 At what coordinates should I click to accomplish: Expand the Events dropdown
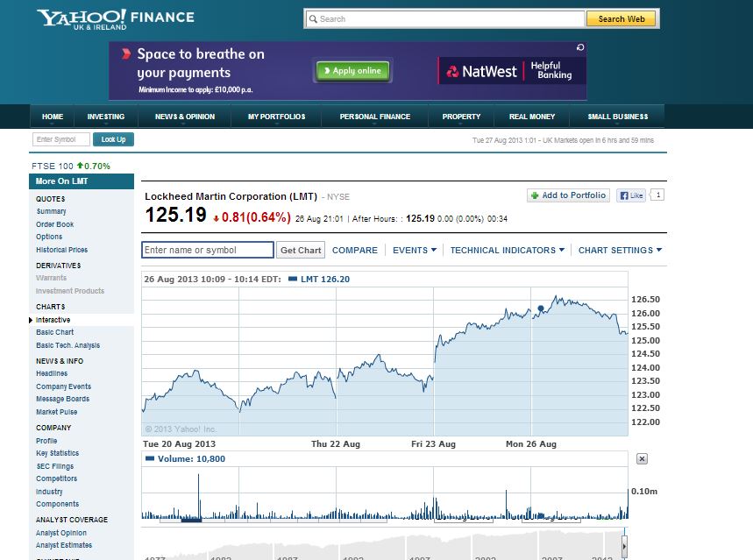click(x=415, y=251)
